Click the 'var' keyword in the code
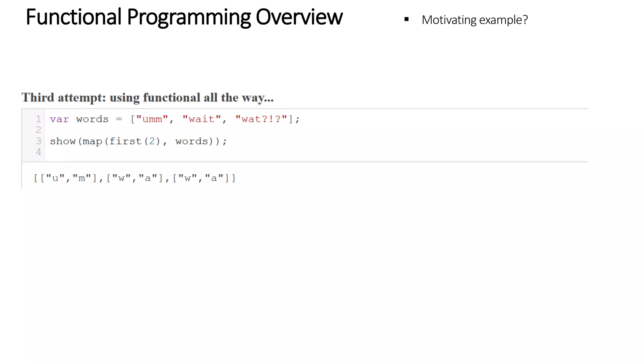This screenshot has width=644, height=362. coord(59,119)
